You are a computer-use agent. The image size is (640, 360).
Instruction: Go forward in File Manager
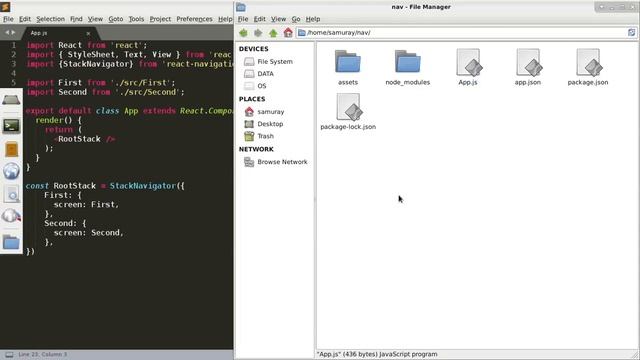point(258,33)
